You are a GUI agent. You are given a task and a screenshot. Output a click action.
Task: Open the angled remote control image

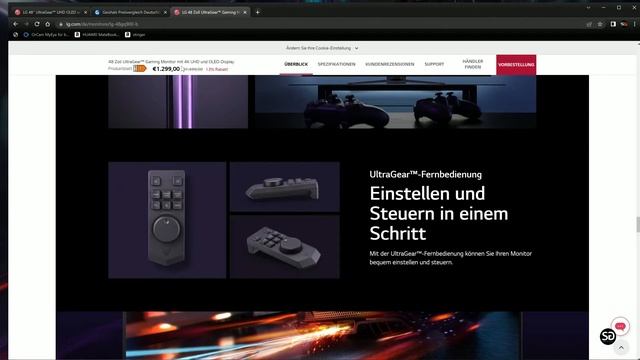(x=284, y=247)
